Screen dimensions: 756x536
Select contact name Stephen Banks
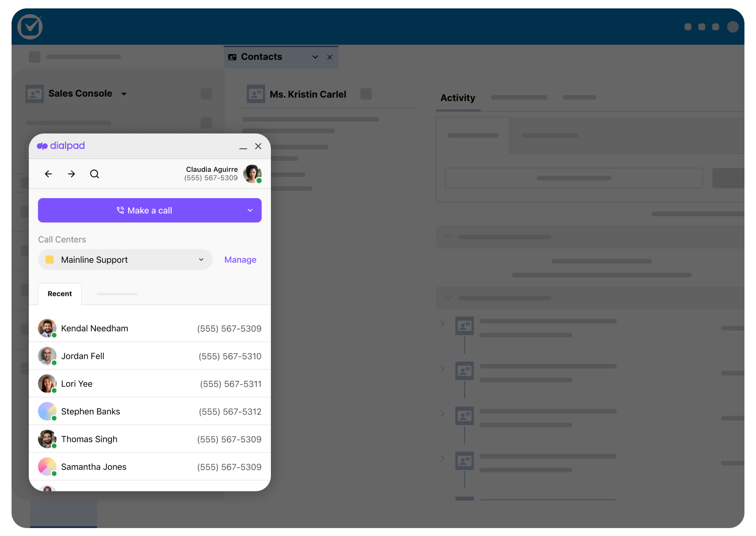(x=90, y=411)
